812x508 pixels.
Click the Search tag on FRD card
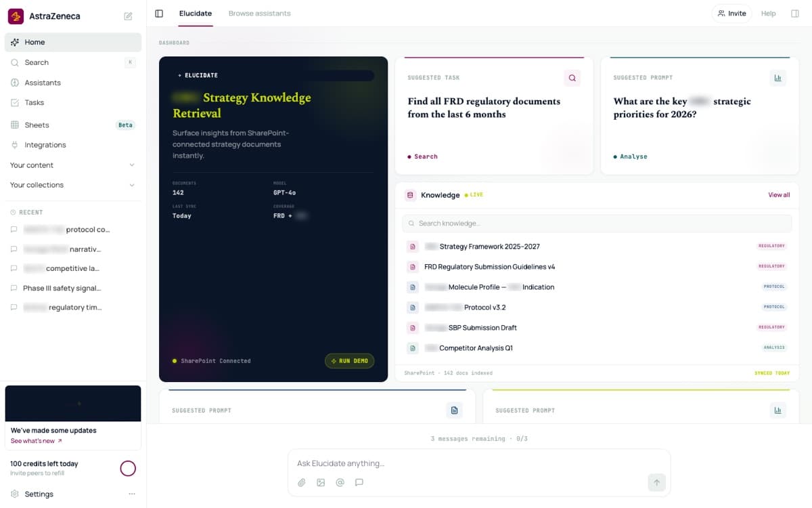tap(422, 156)
